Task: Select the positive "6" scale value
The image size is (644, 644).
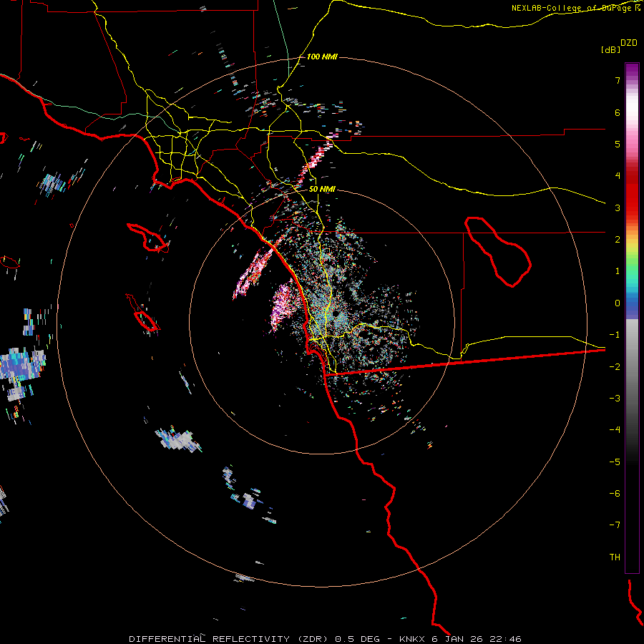Action: tap(618, 112)
